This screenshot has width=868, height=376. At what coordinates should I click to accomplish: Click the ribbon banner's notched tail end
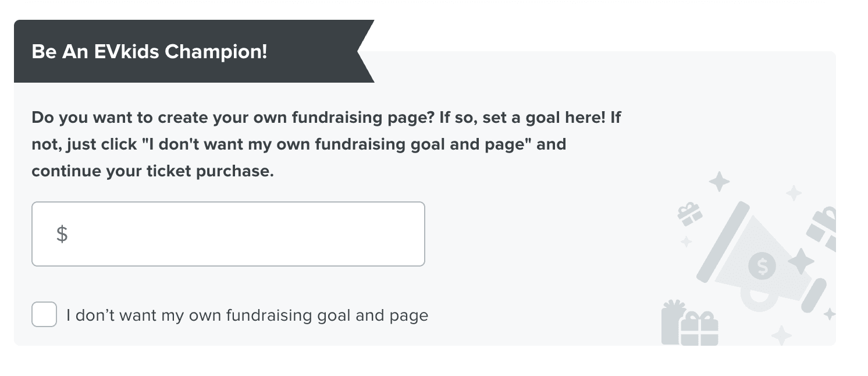click(365, 51)
